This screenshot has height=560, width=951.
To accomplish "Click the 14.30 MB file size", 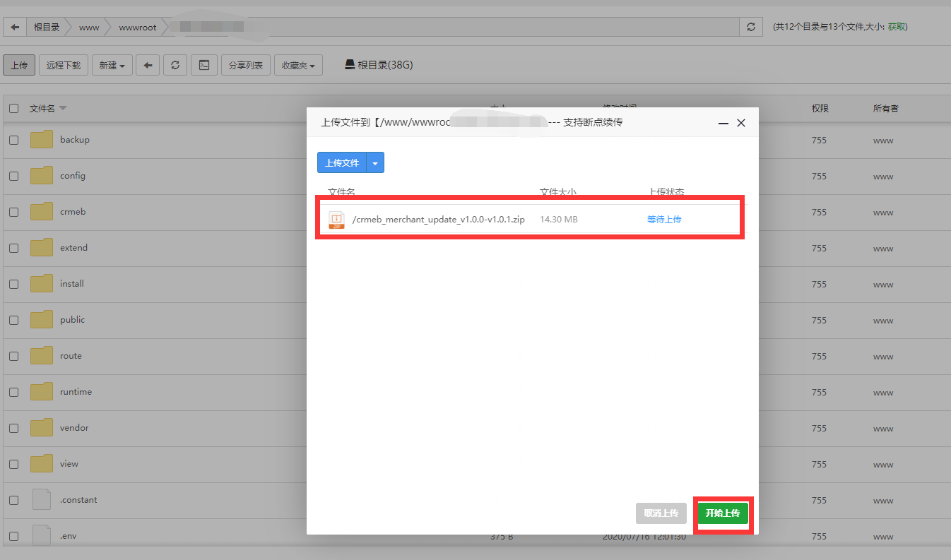I will click(x=559, y=220).
